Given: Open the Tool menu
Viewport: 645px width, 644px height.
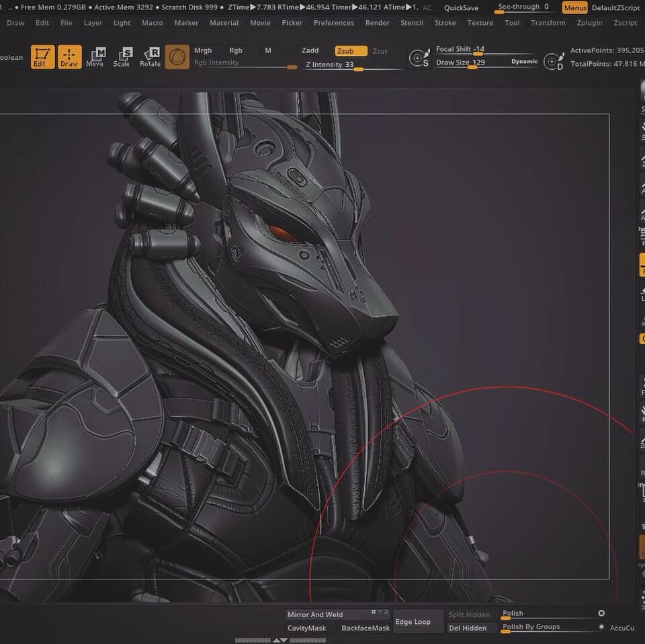Looking at the screenshot, I should pyautogui.click(x=512, y=23).
